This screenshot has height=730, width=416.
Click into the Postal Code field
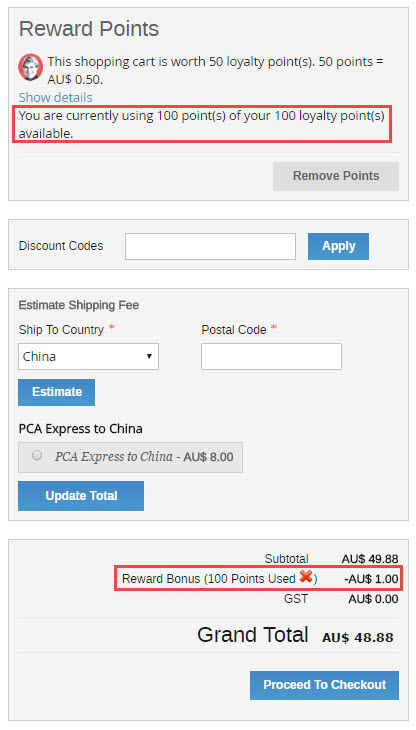click(271, 357)
